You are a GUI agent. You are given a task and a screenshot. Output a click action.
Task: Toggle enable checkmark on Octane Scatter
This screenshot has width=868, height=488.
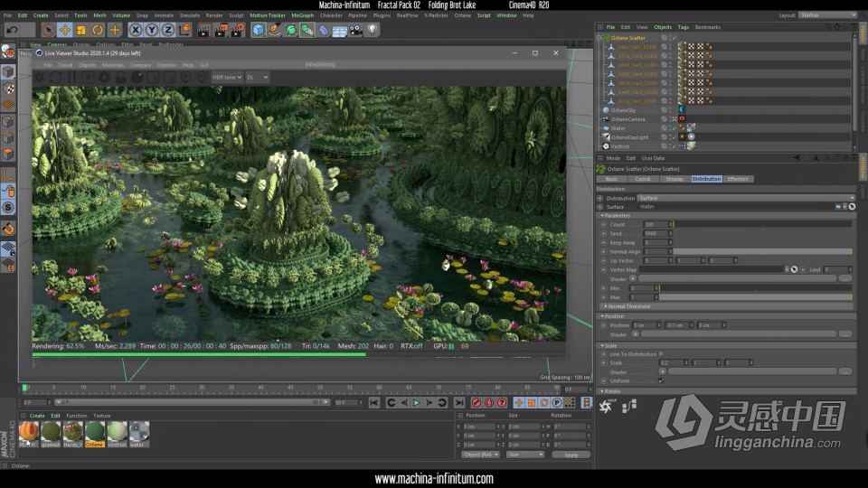coord(674,38)
